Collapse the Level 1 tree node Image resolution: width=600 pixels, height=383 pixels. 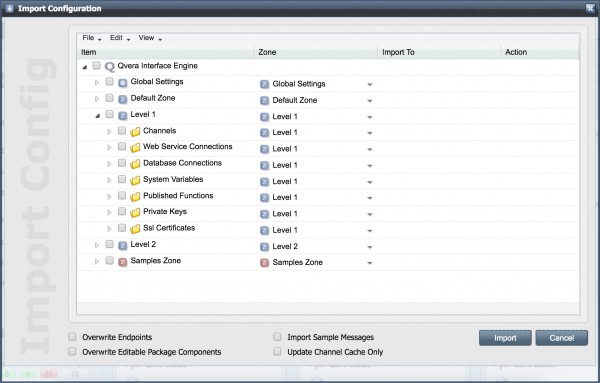[x=97, y=116]
